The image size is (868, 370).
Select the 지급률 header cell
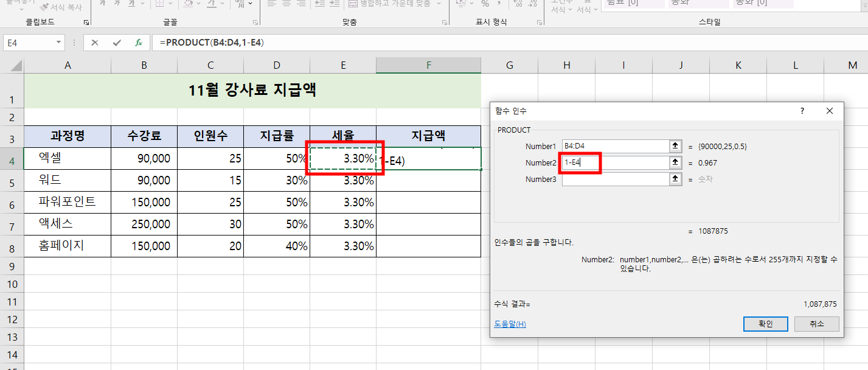point(277,136)
